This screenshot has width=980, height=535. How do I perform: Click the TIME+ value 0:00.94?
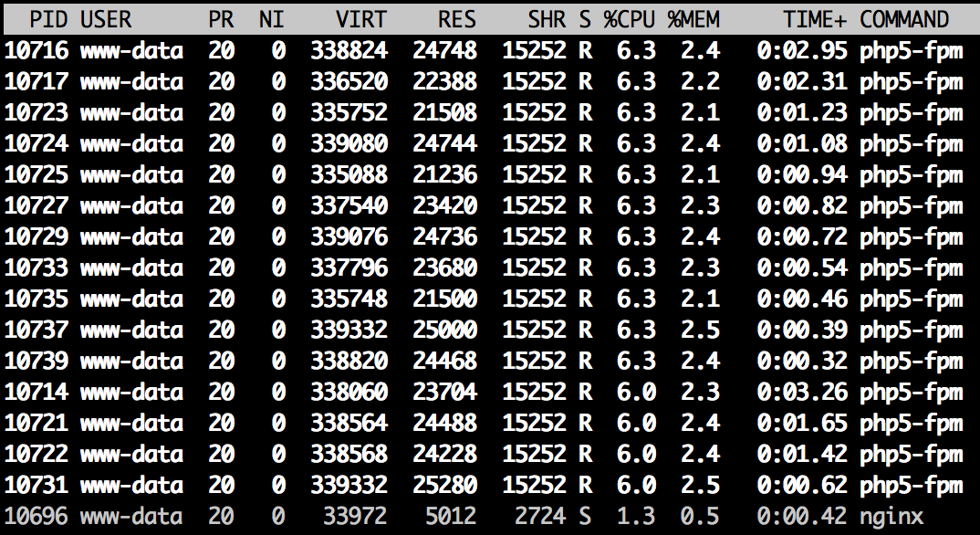(802, 175)
